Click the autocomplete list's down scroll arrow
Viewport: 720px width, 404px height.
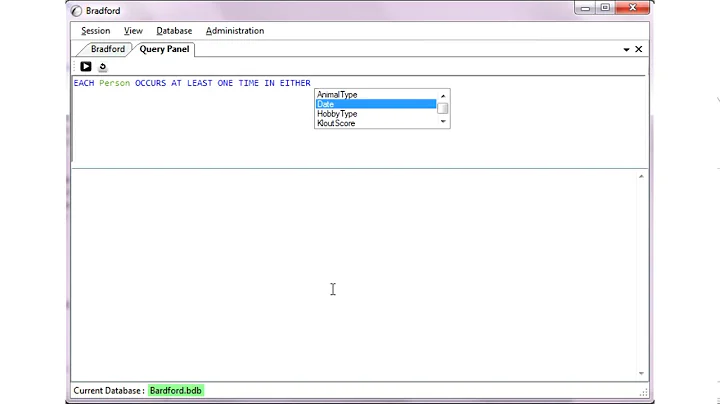pyautogui.click(x=443, y=121)
